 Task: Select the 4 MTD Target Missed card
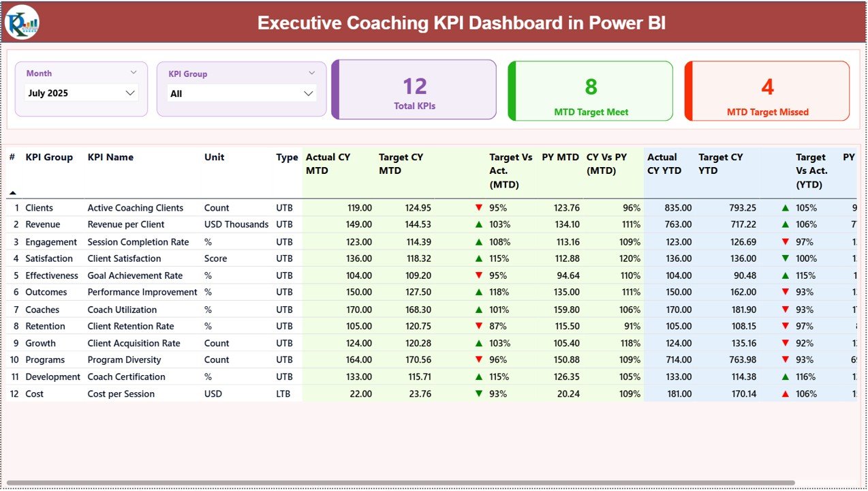[x=766, y=89]
